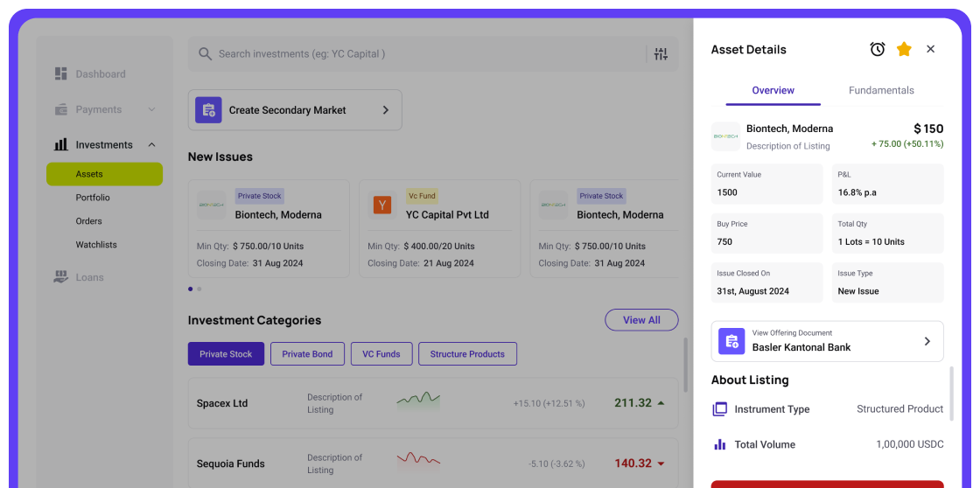Screen dimensions: 980x488
Task: Click the Instrument Type layers icon
Action: pos(720,409)
